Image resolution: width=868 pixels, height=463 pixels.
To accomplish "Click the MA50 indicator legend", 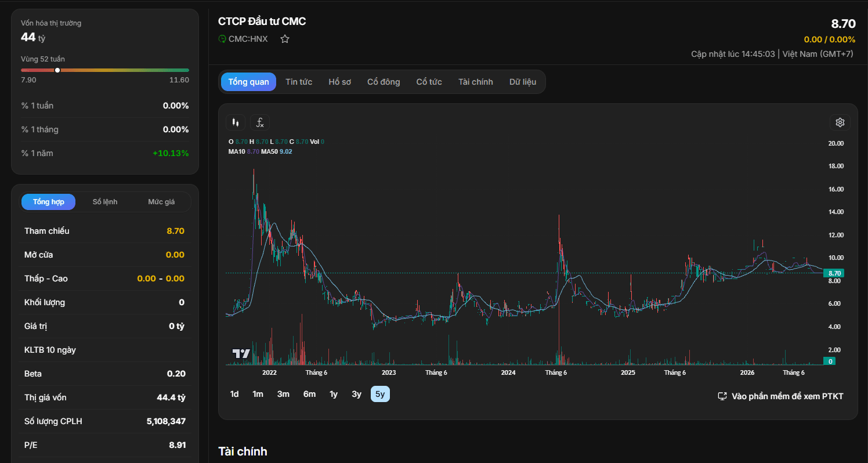I will 277,151.
